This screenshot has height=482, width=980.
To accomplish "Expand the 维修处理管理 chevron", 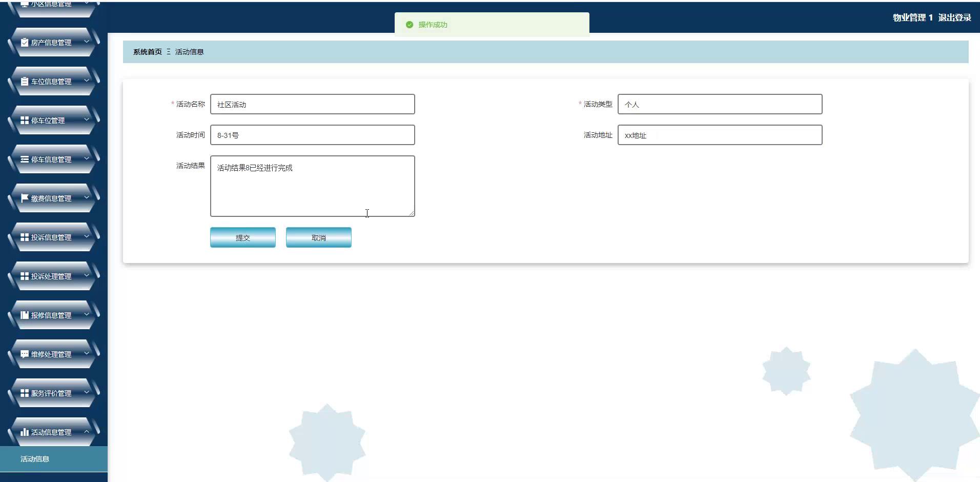I will point(87,353).
